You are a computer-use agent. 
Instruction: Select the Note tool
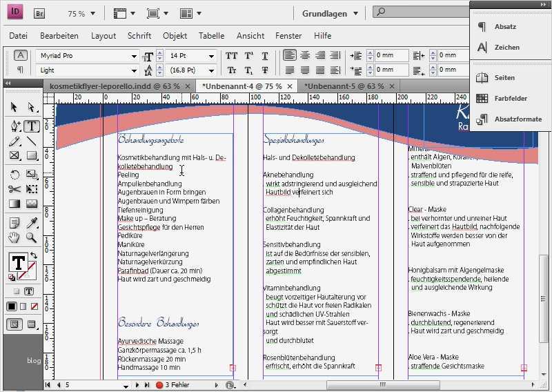click(x=14, y=223)
